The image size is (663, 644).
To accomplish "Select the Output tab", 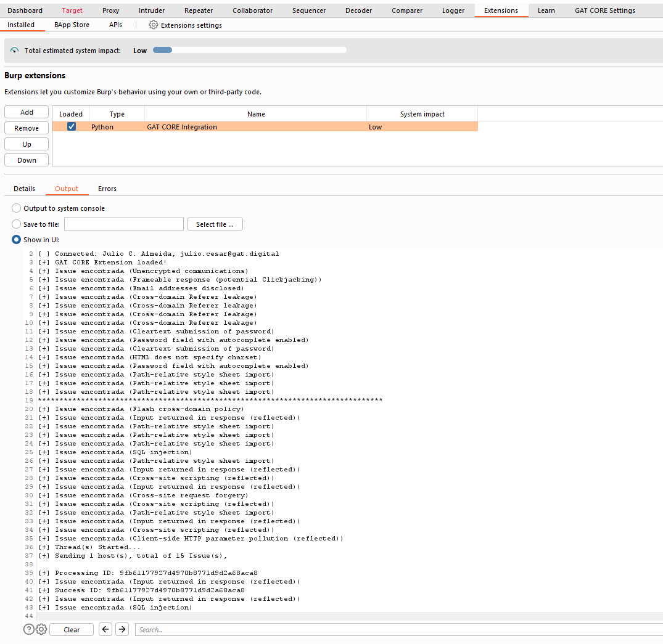I will (x=67, y=189).
